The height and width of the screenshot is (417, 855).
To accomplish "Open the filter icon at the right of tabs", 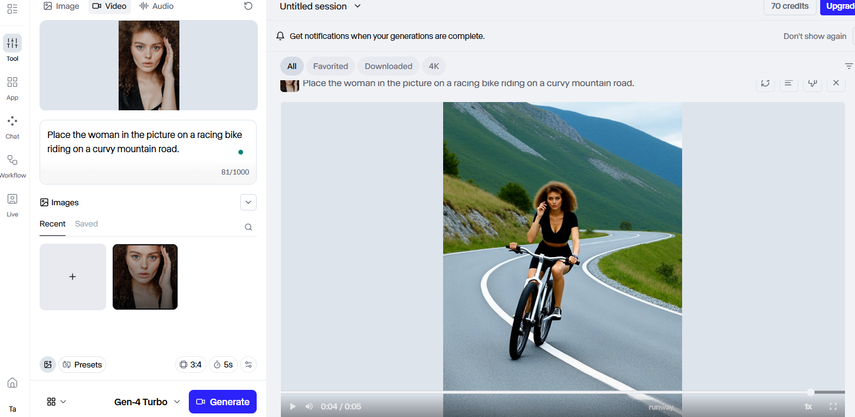I will pos(849,66).
